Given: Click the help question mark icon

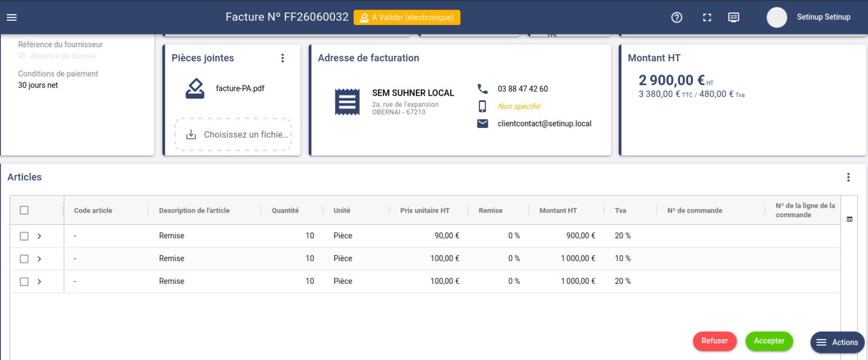Looking at the screenshot, I should (677, 17).
